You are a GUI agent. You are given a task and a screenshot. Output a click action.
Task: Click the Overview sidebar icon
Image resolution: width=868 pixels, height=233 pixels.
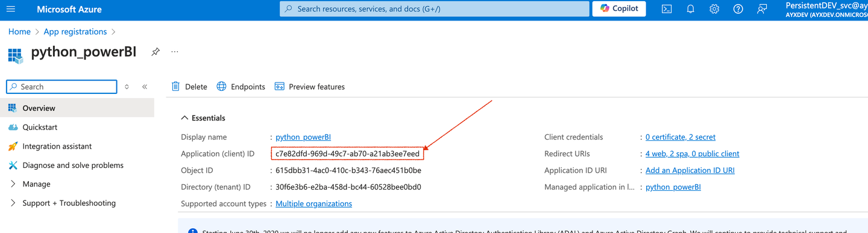tap(13, 108)
